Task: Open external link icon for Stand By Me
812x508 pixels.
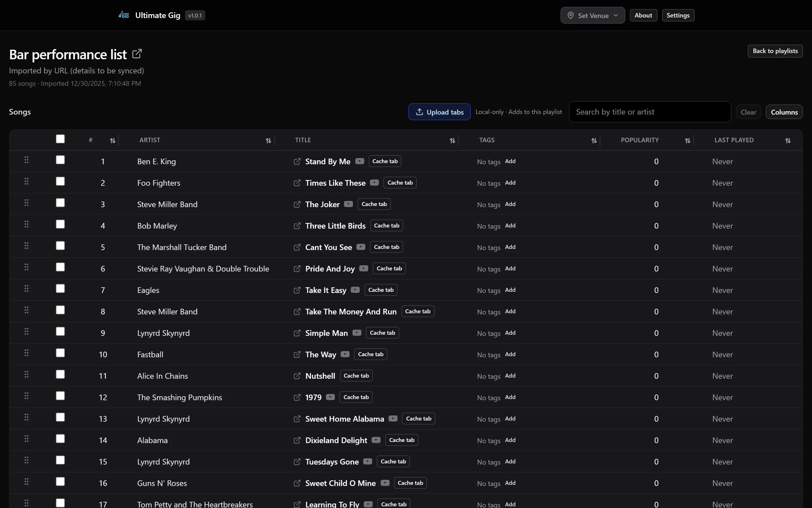Action: click(x=297, y=162)
